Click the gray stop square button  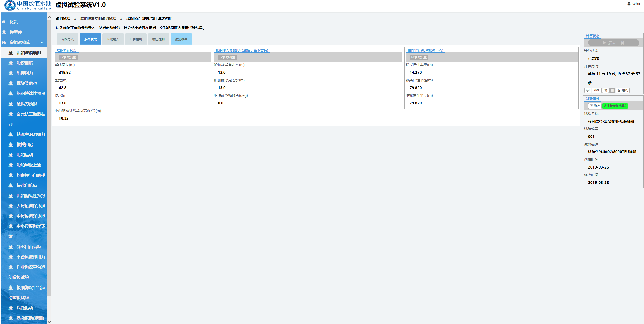click(612, 90)
